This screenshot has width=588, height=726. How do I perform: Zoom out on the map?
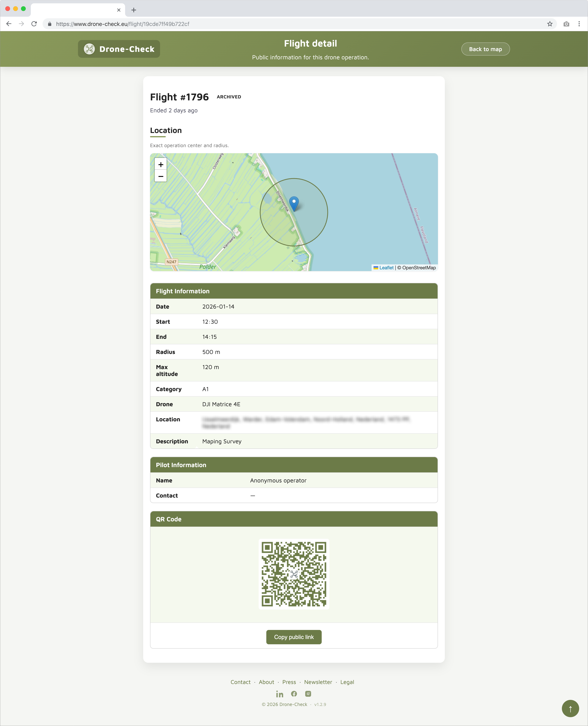click(x=160, y=177)
